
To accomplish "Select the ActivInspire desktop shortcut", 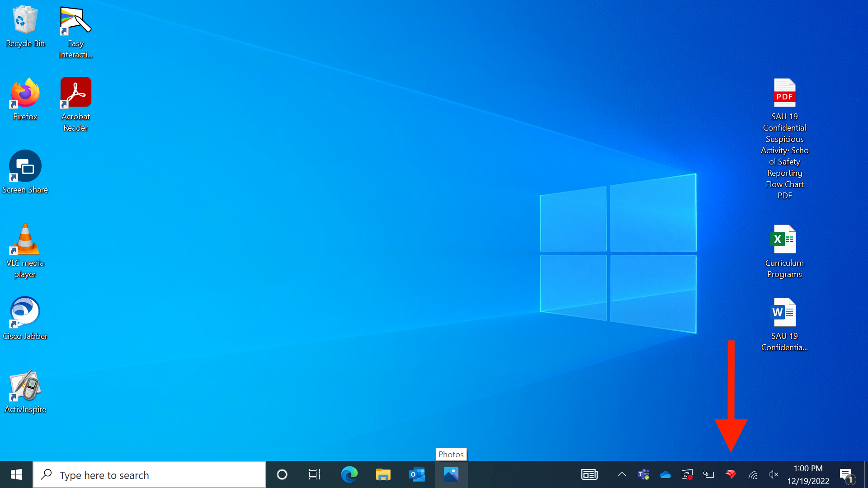I will coord(25,392).
